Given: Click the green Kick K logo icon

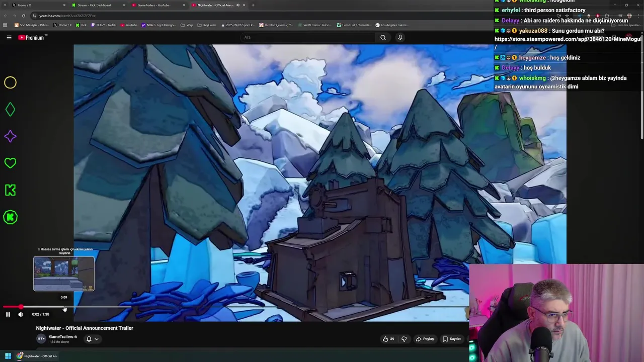Looking at the screenshot, I should [10, 190].
